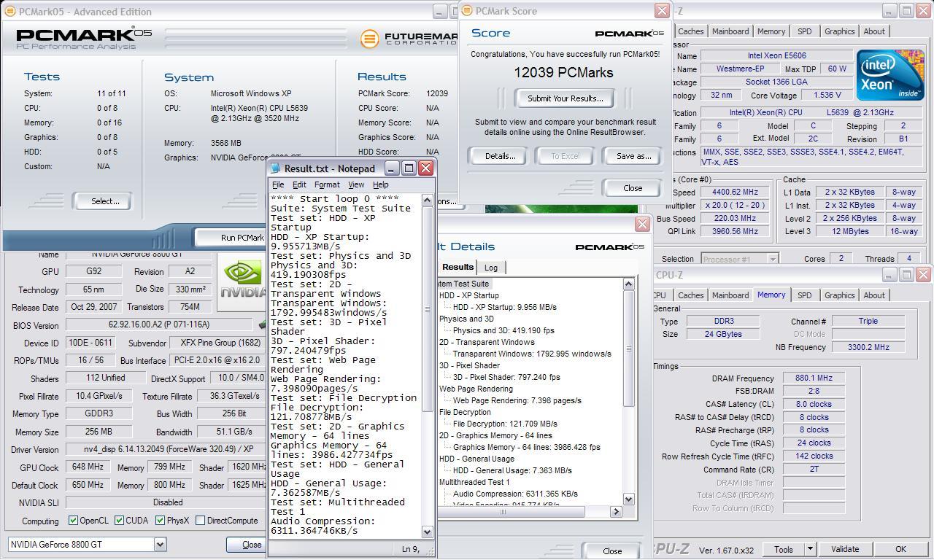Click the Tools button in CPU-Z

784,549
